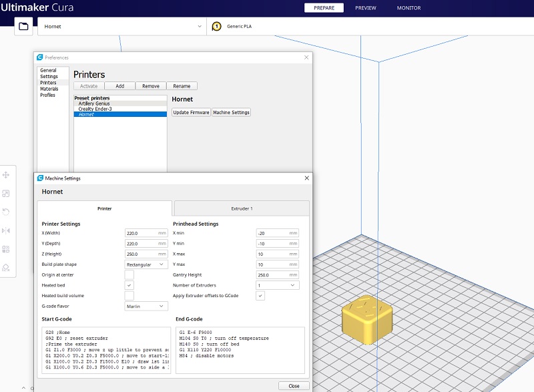The height and width of the screenshot is (392, 534).
Task: Open General in Preferences sidebar
Action: coord(48,70)
